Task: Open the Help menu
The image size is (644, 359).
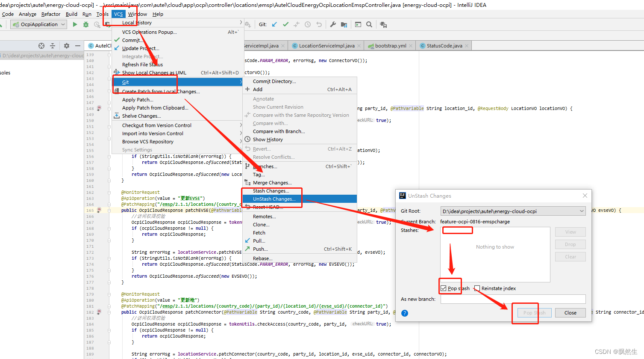Action: [x=158, y=14]
